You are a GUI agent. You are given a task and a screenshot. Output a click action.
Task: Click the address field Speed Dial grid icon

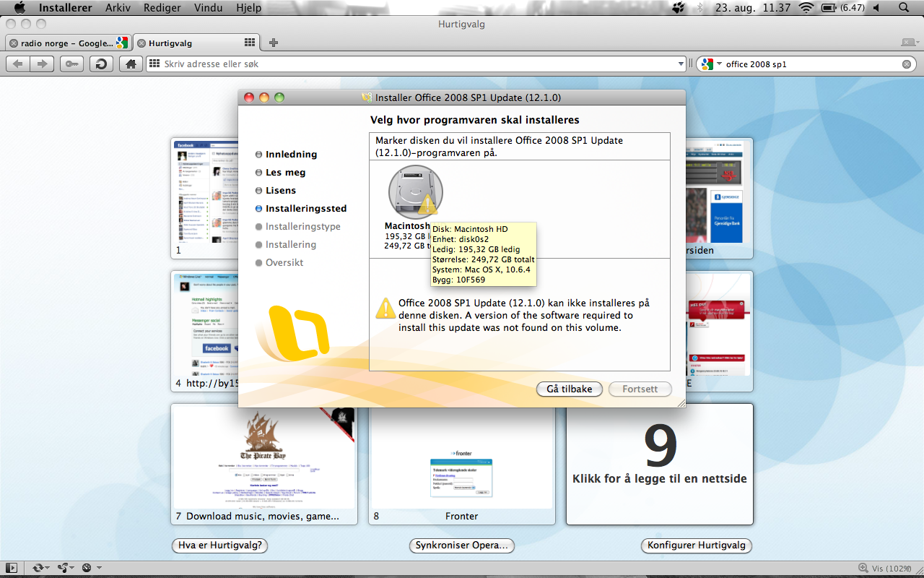click(154, 64)
